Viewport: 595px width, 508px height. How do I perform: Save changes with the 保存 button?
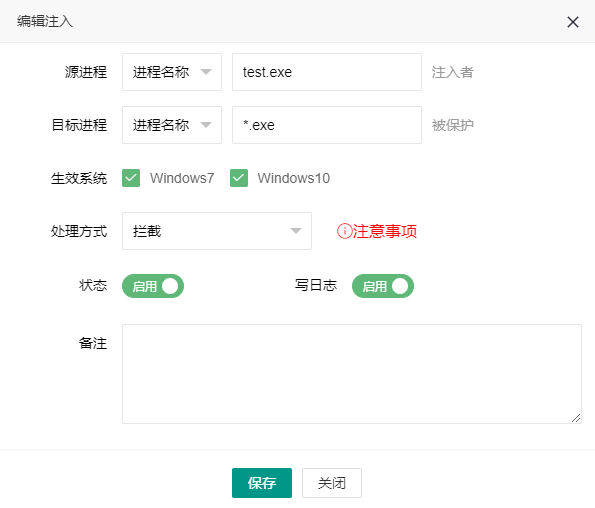(x=262, y=483)
